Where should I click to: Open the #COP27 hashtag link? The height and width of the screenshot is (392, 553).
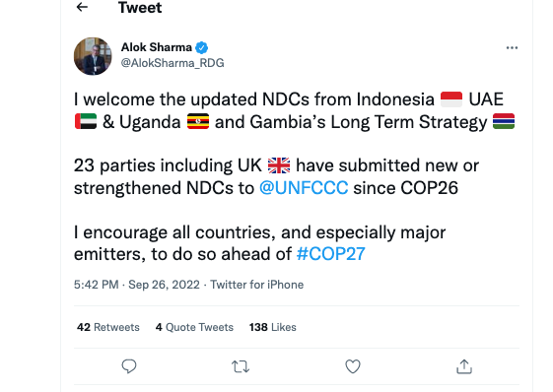[x=331, y=254]
